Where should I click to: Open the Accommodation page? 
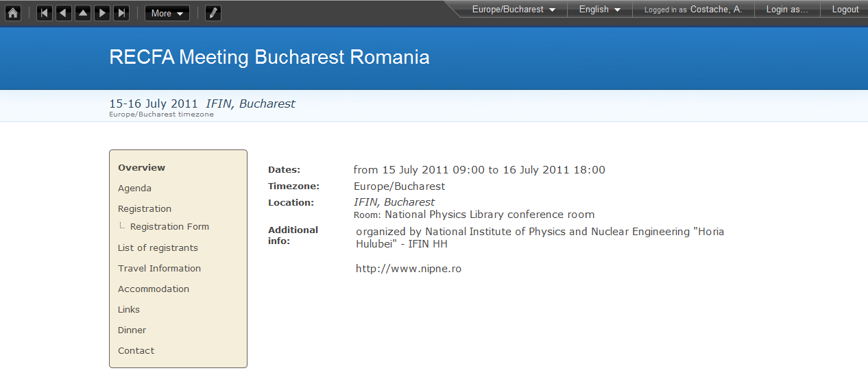[154, 289]
